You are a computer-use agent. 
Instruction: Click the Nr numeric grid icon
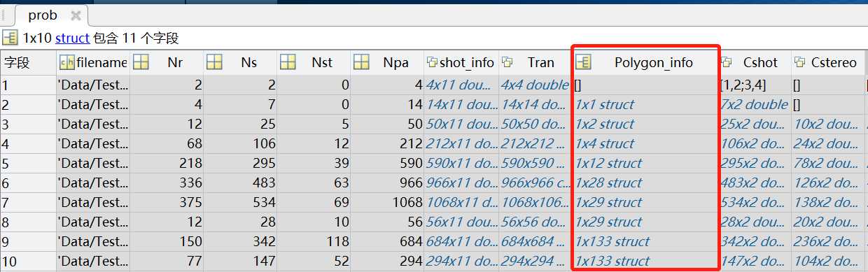(141, 62)
